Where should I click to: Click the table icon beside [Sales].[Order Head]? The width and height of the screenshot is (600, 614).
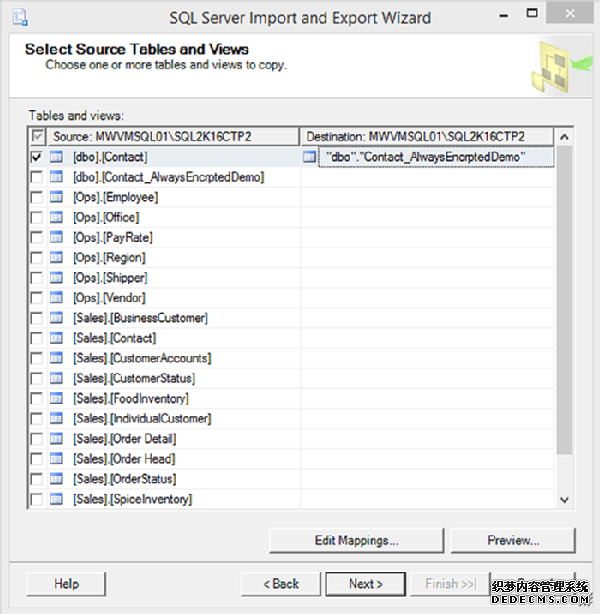56,459
